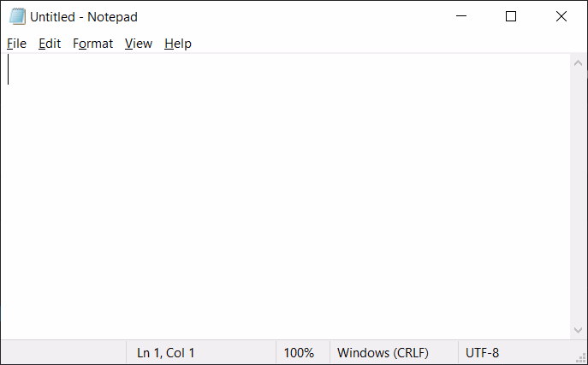Click the vertical scrollbar track
The height and width of the screenshot is (365, 588).
pyautogui.click(x=579, y=197)
